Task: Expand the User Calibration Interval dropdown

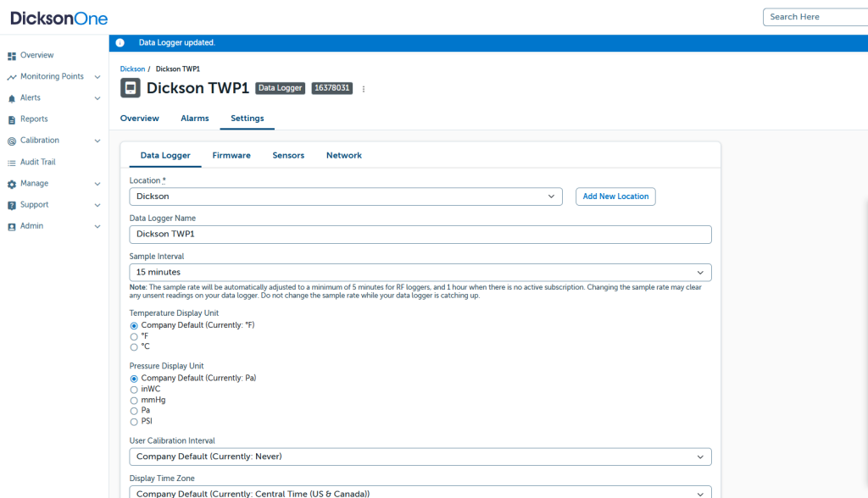Action: [420, 457]
